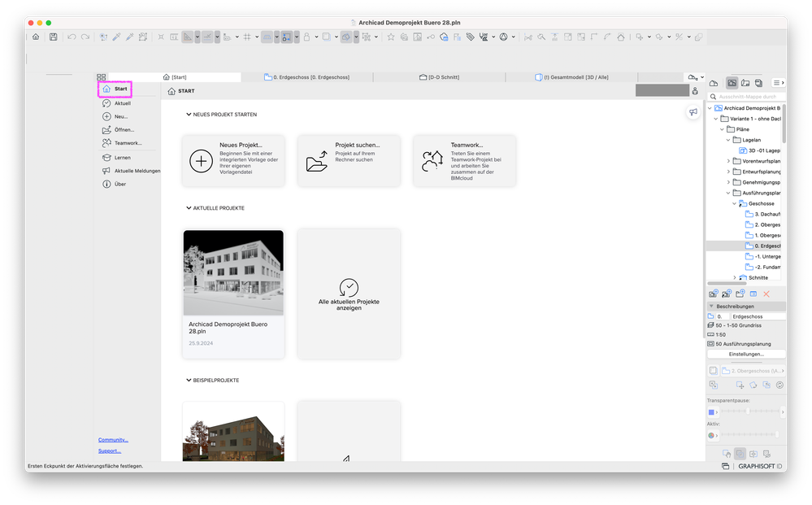
Task: Click the megaphone feedback icon
Action: (693, 112)
